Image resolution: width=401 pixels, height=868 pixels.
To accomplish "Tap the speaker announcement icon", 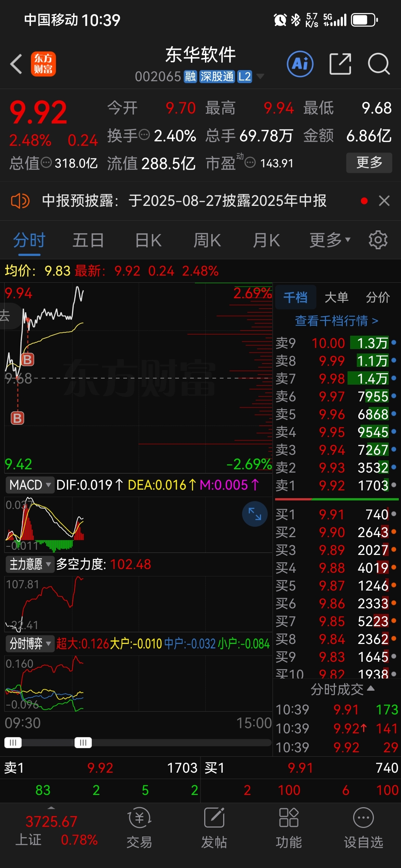I will (20, 201).
